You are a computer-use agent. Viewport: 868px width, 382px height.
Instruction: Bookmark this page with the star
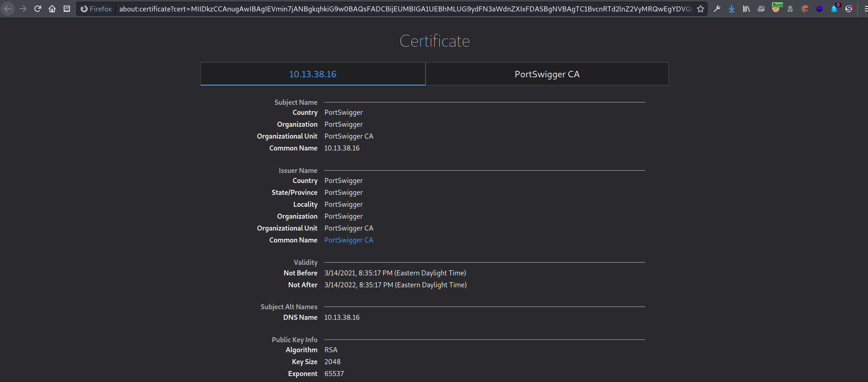[x=700, y=9]
